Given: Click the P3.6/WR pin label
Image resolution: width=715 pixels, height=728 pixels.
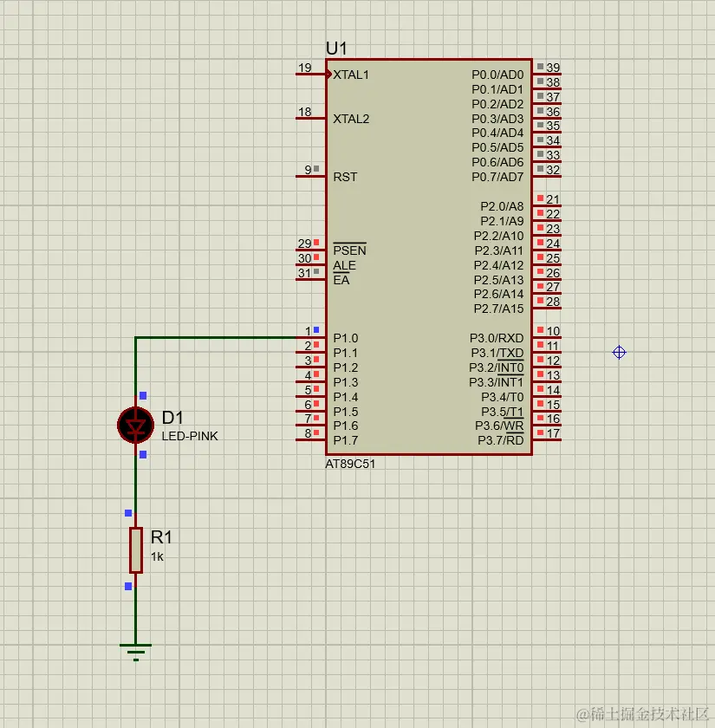Looking at the screenshot, I should 499,426.
